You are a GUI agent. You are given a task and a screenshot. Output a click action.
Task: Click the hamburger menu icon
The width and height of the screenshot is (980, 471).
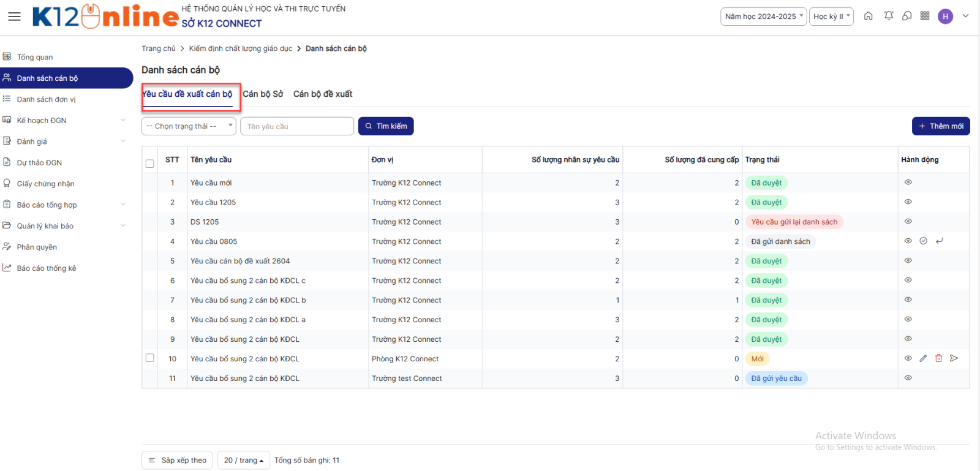[14, 17]
